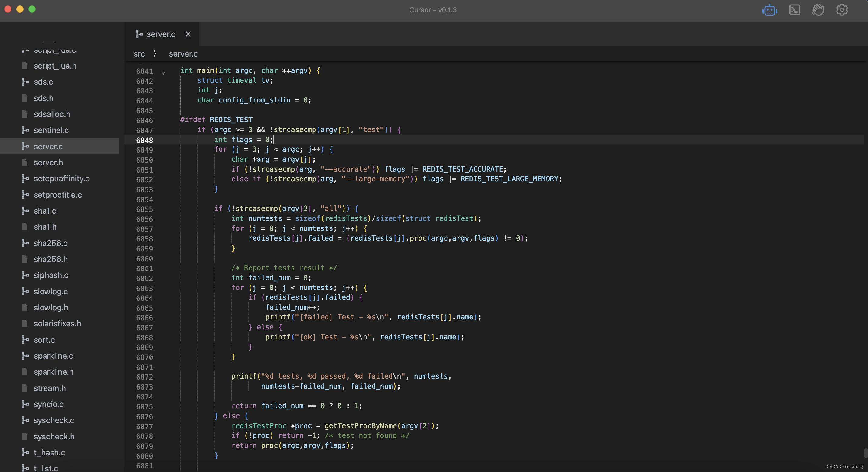The width and height of the screenshot is (868, 472).
Task: Open the terminal panel icon
Action: pos(794,10)
